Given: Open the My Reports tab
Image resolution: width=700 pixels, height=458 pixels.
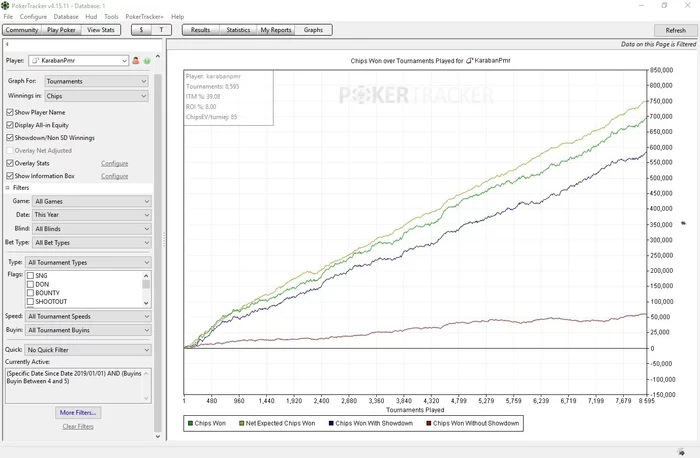Looking at the screenshot, I should point(276,30).
